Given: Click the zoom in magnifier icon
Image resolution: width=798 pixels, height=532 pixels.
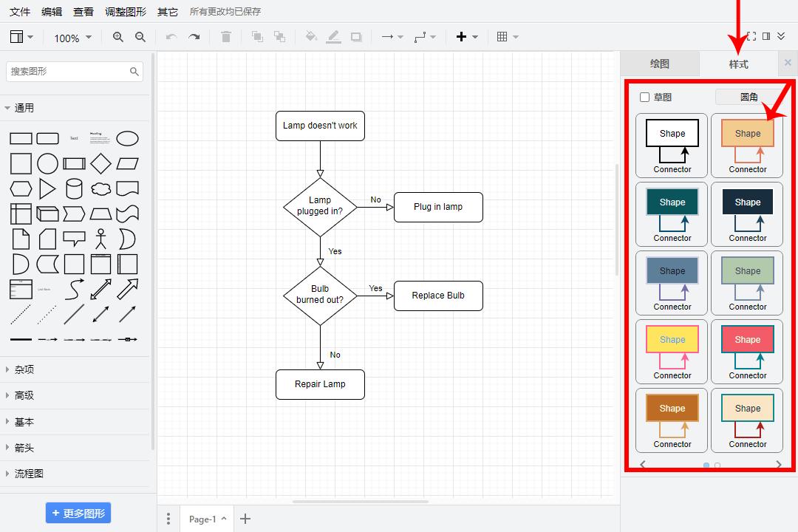Looking at the screenshot, I should [118, 37].
